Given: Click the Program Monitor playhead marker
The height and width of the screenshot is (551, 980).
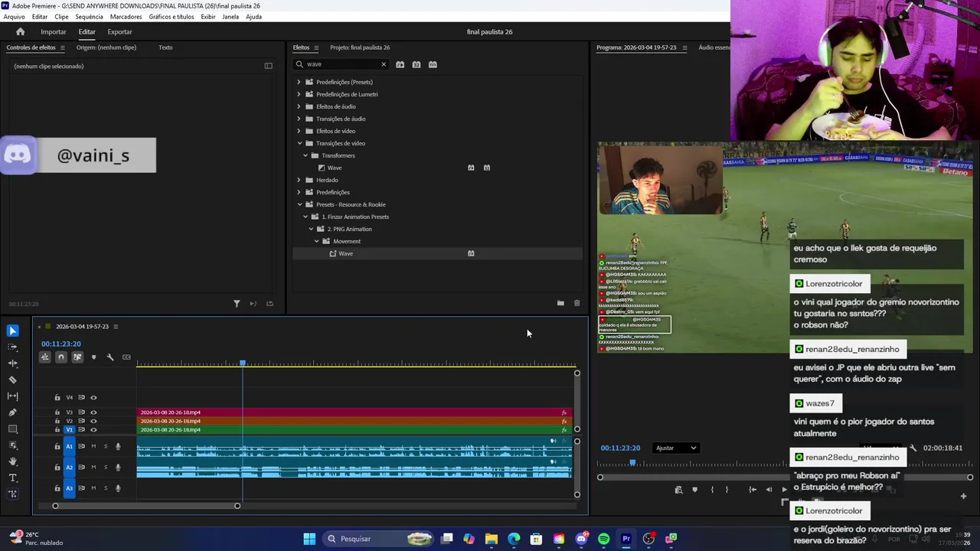Looking at the screenshot, I should pyautogui.click(x=632, y=463).
